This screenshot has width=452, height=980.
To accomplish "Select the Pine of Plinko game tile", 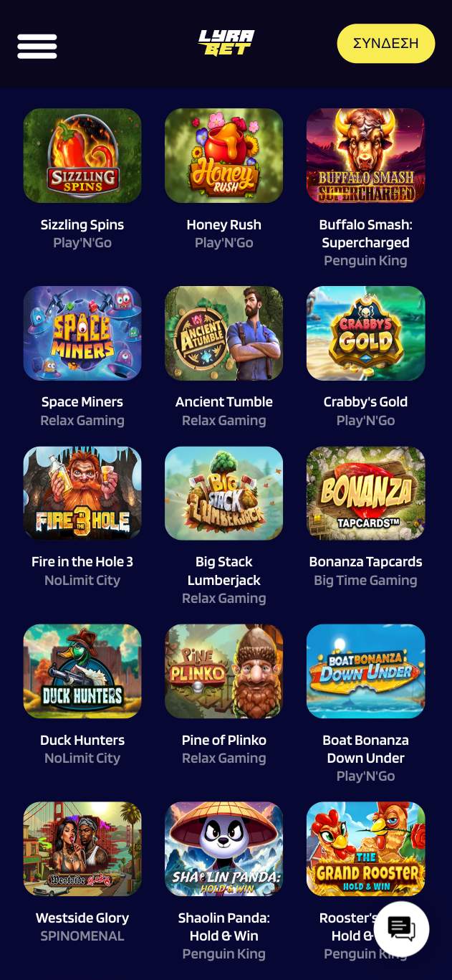I will [x=224, y=671].
